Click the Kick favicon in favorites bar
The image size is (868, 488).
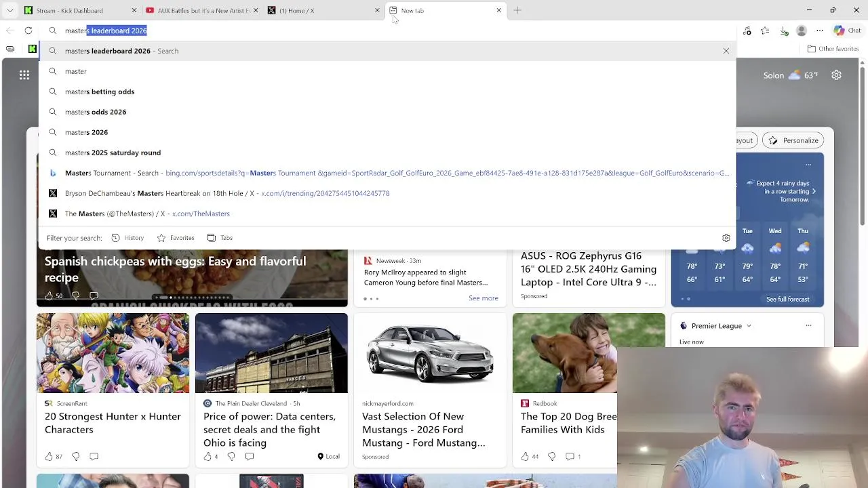(32, 49)
